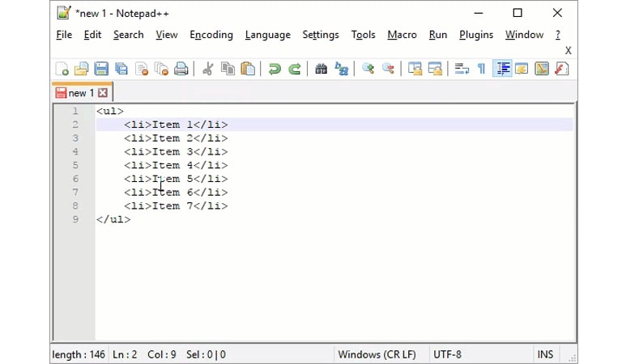This screenshot has height=364, width=622.
Task: Click the Item 6 line
Action: [176, 192]
